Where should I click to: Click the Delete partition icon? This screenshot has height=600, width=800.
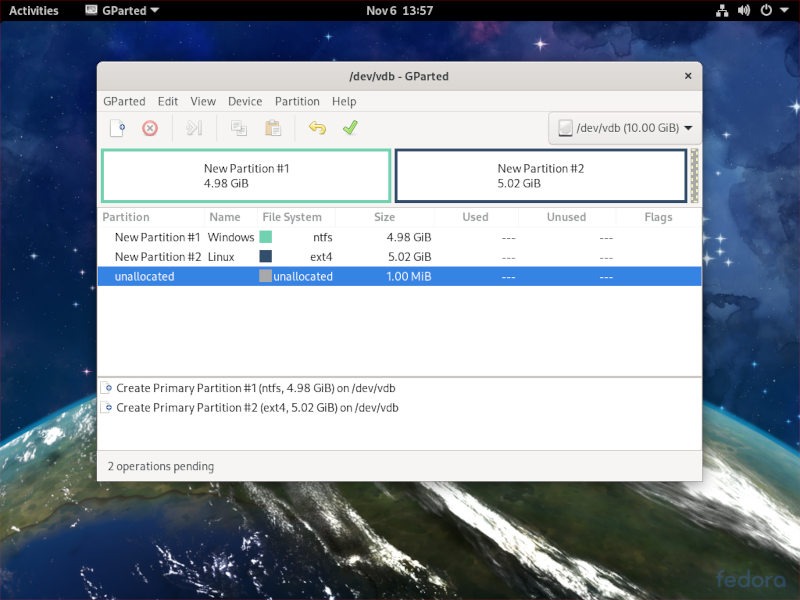pos(151,128)
